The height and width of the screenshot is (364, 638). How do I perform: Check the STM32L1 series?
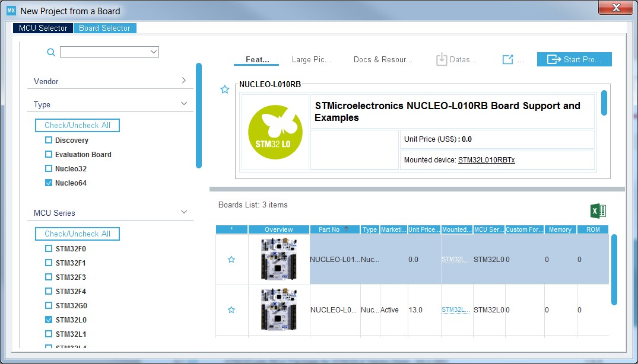pos(49,334)
